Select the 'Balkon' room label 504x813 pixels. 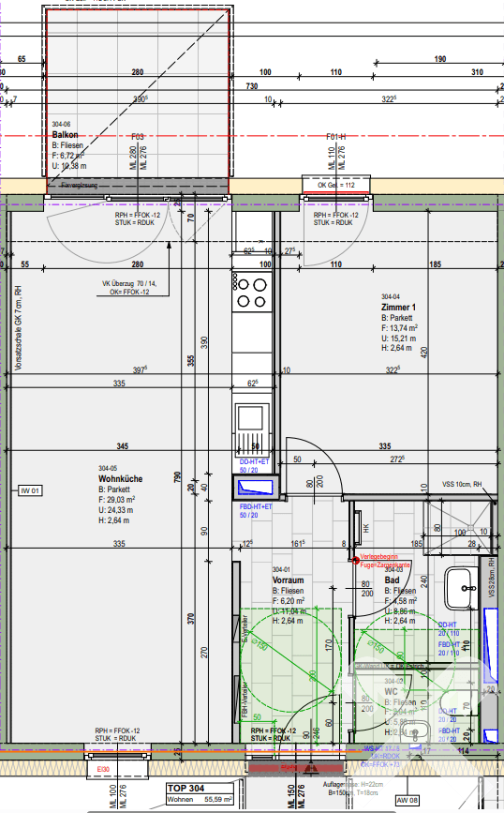pos(65,135)
